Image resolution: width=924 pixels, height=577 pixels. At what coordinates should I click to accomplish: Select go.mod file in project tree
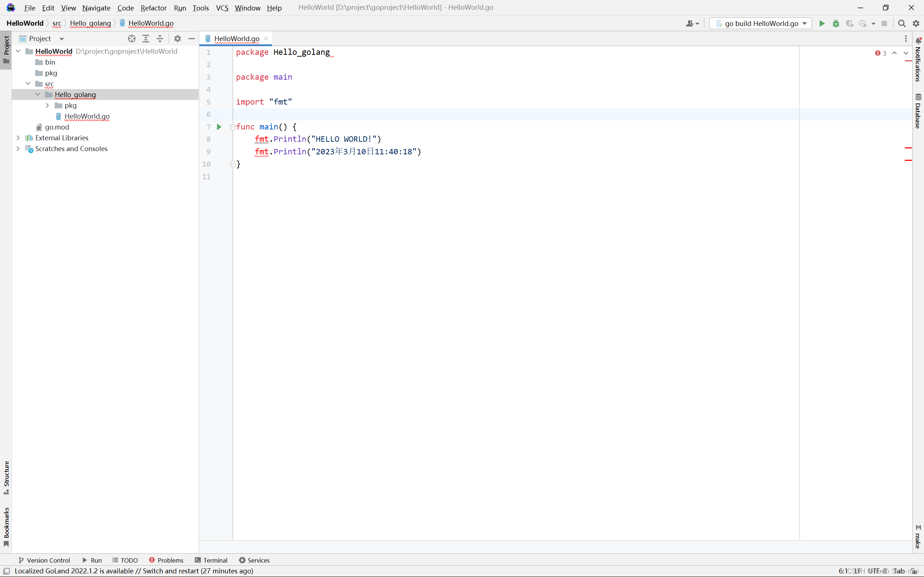[x=57, y=127]
